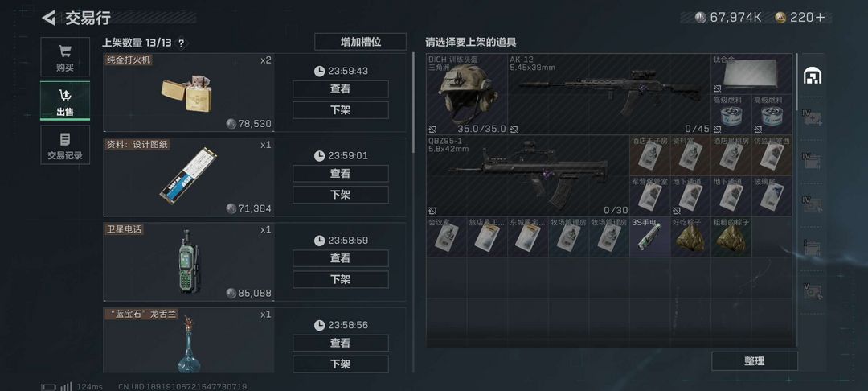868x391 pixels.
Task: Click the question mark help icon near 上架数量
Action: coord(182,43)
